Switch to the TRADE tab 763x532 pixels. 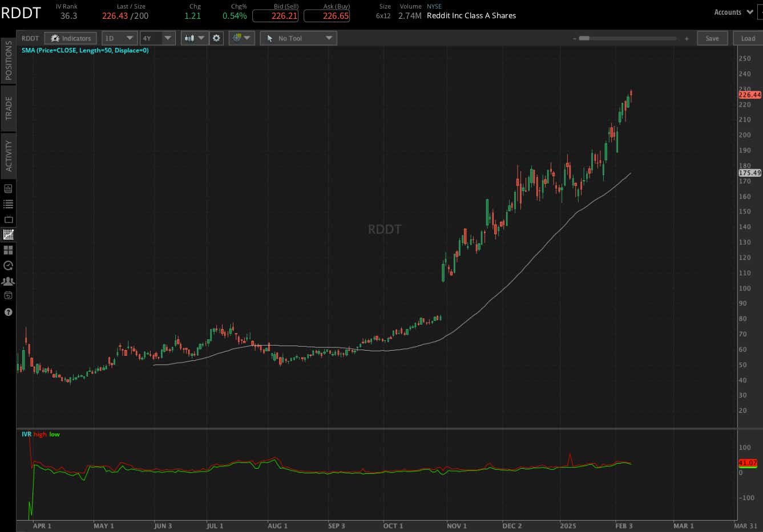(9, 107)
